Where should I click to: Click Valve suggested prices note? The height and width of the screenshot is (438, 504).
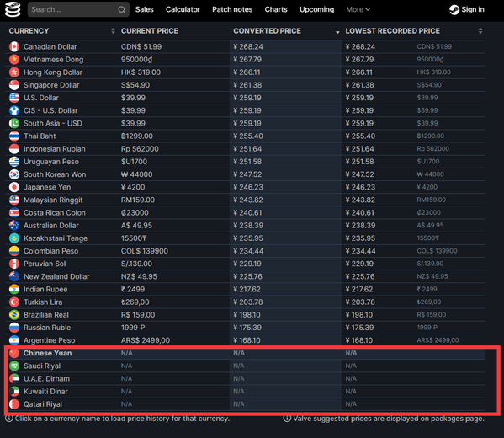click(384, 419)
